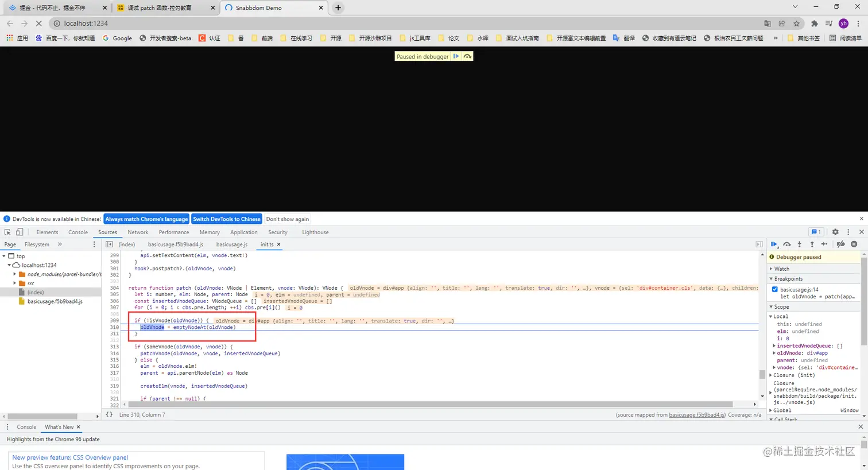
Task: Expand the src folder in the tree
Action: tap(15, 283)
